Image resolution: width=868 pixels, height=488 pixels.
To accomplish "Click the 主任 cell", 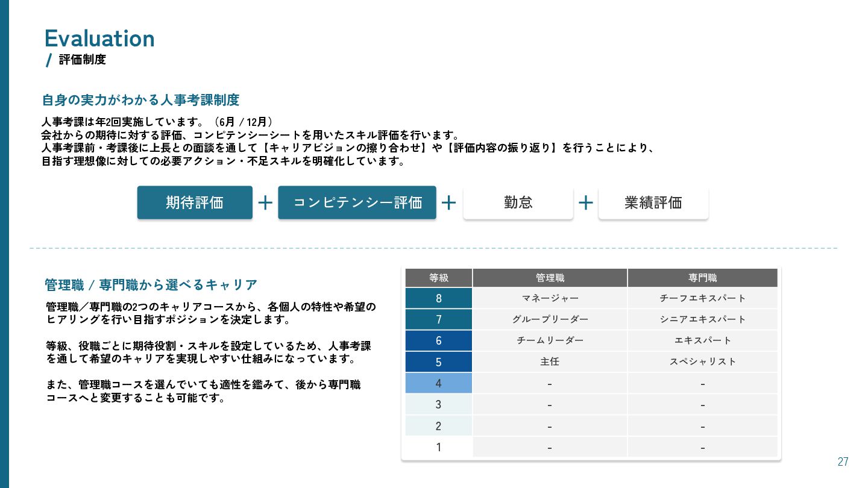I will pos(550,362).
